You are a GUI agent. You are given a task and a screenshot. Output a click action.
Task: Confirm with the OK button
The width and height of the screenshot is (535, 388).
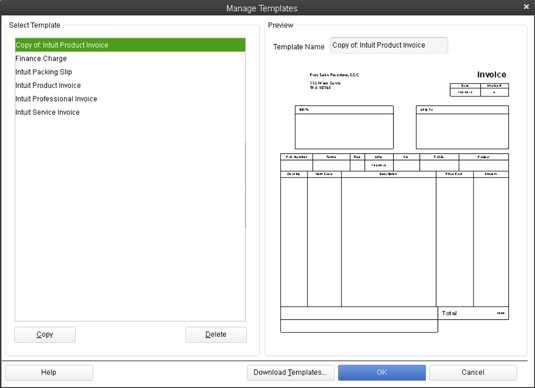382,372
